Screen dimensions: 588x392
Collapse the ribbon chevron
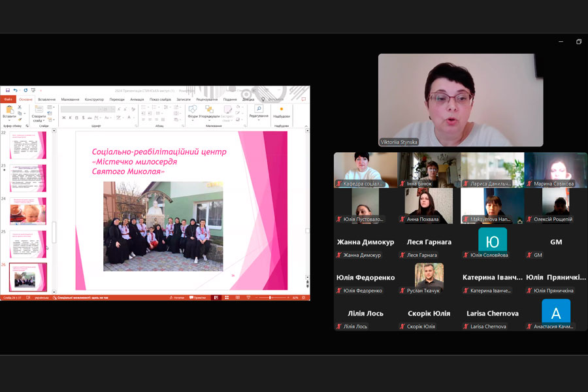tap(306, 126)
